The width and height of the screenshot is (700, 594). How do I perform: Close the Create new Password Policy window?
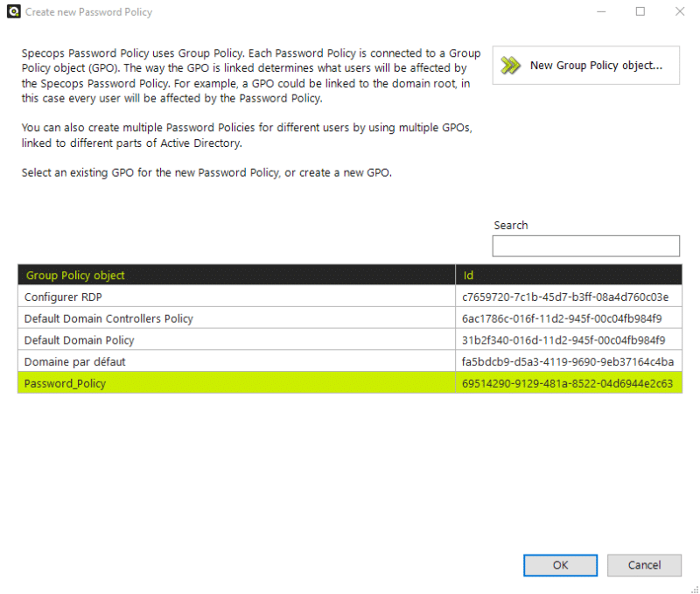[x=680, y=11]
